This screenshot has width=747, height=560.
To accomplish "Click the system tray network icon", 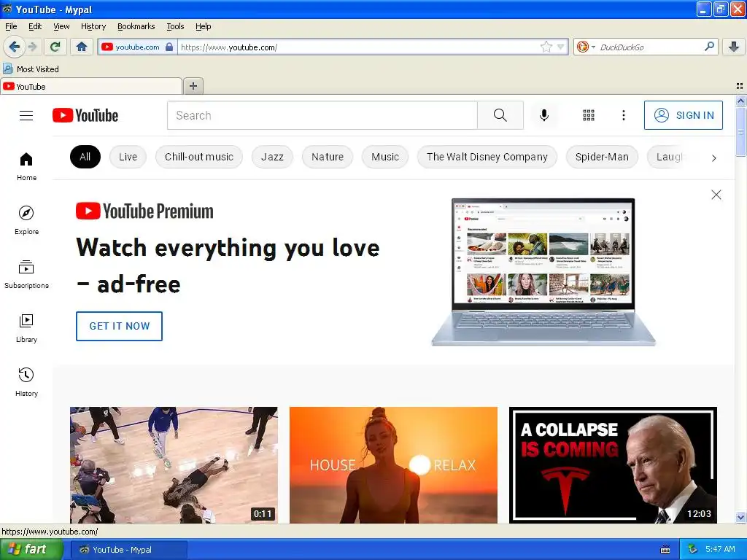I will (693, 549).
